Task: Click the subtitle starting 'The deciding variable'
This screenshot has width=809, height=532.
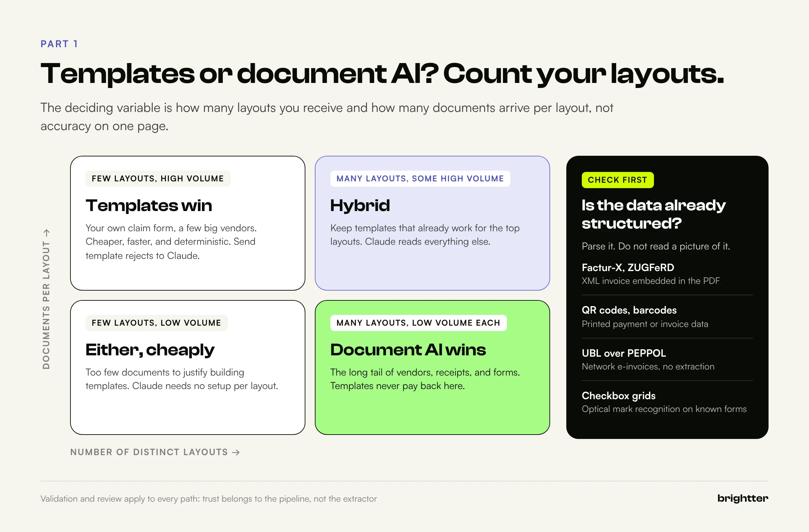Action: pos(327,117)
